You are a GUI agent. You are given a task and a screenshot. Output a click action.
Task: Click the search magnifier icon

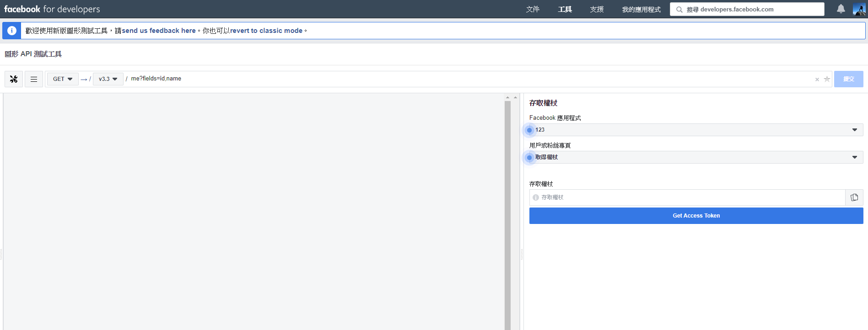pos(679,10)
